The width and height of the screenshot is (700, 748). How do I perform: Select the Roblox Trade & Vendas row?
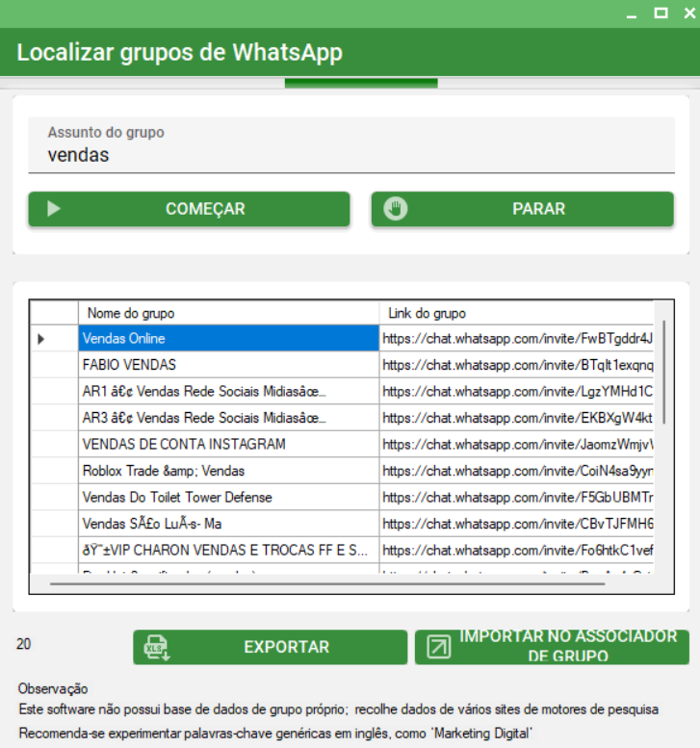[x=228, y=471]
